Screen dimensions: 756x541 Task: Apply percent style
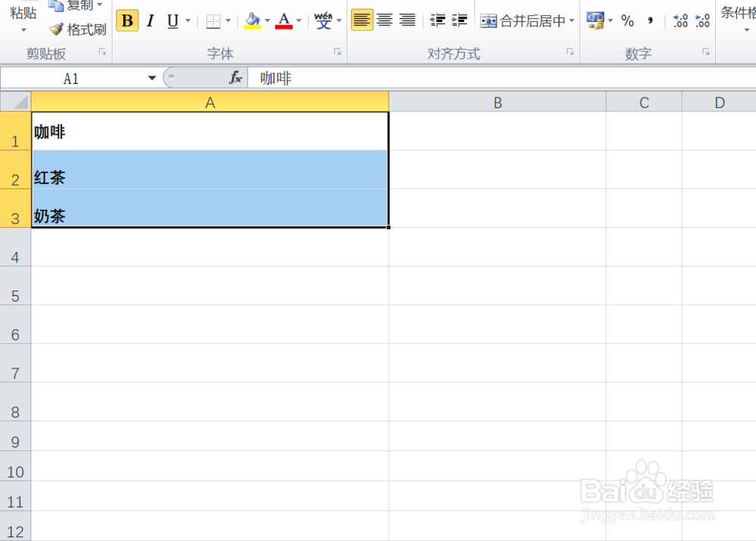pyautogui.click(x=627, y=20)
